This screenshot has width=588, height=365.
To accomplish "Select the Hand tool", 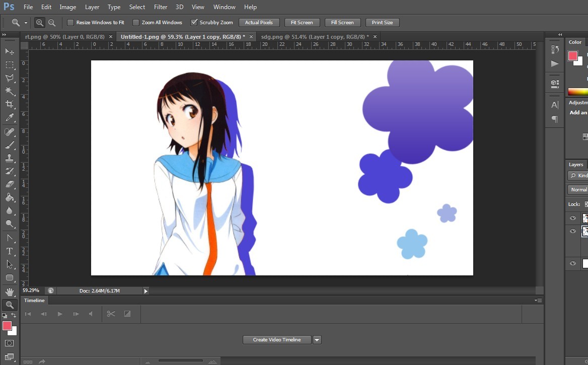I will 10,291.
